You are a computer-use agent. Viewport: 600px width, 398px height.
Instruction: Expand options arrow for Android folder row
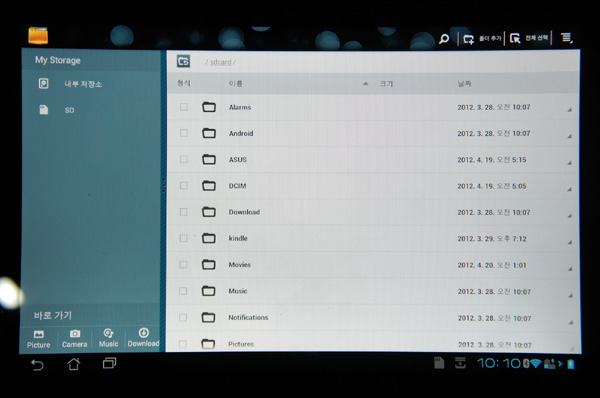[569, 136]
